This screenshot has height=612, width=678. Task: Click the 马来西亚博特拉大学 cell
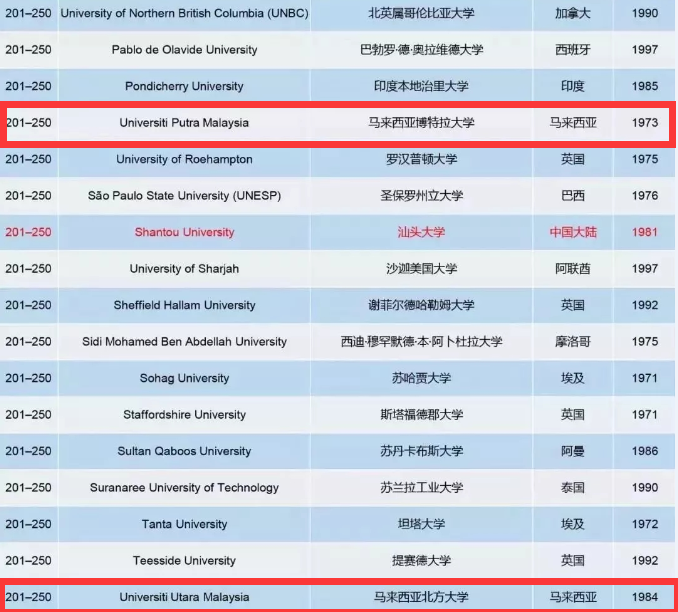coord(421,123)
